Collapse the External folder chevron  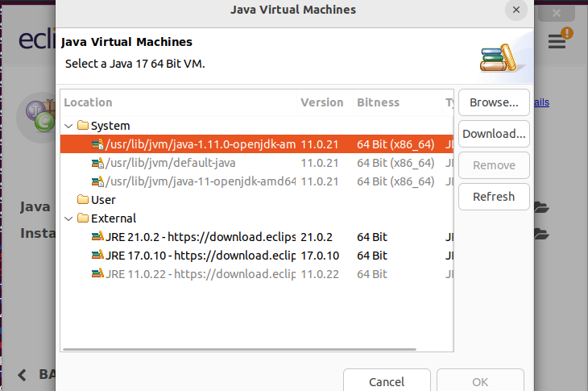(x=68, y=218)
